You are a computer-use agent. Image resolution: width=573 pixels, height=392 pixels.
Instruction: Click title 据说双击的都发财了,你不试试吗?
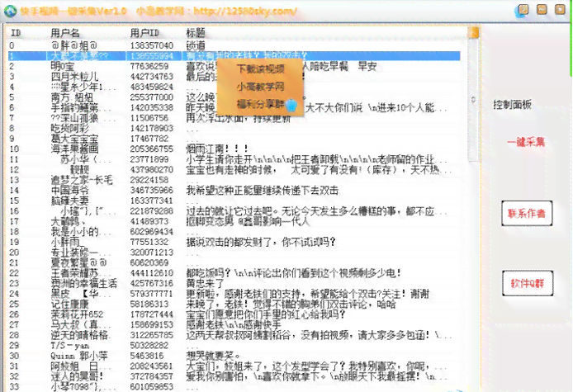[x=261, y=242]
